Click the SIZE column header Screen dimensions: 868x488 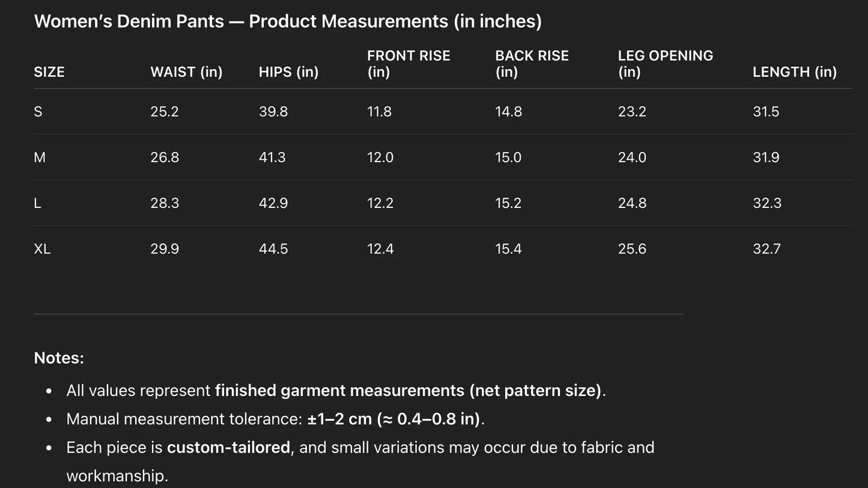click(49, 72)
